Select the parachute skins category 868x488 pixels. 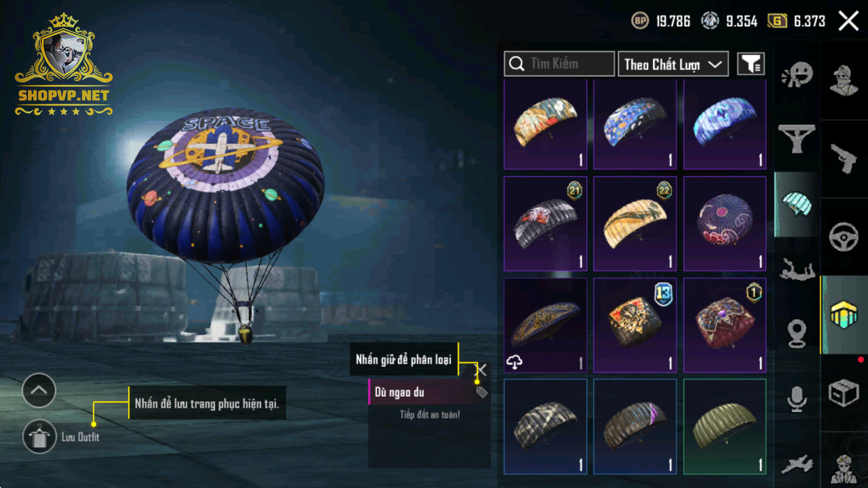(x=796, y=205)
